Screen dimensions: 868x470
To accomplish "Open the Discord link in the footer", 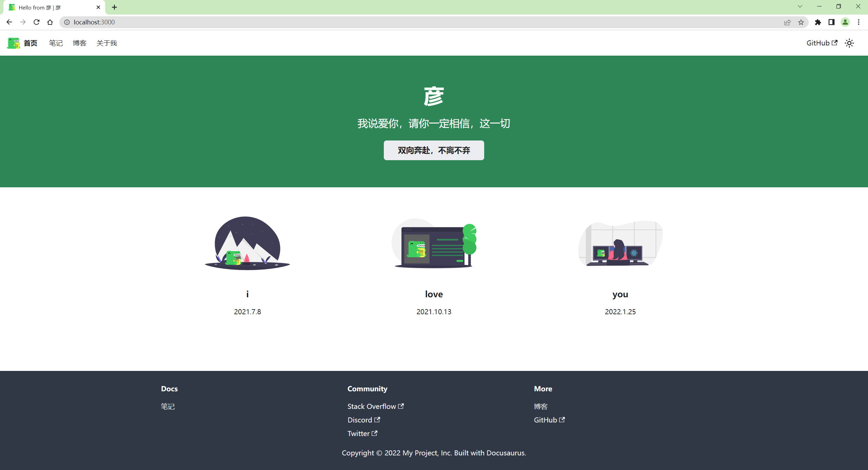I will pyautogui.click(x=360, y=420).
